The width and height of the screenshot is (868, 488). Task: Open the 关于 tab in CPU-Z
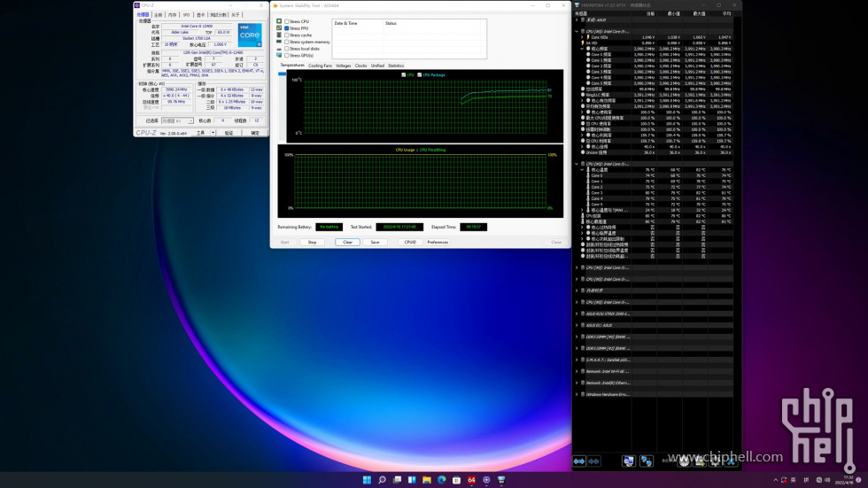(236, 15)
